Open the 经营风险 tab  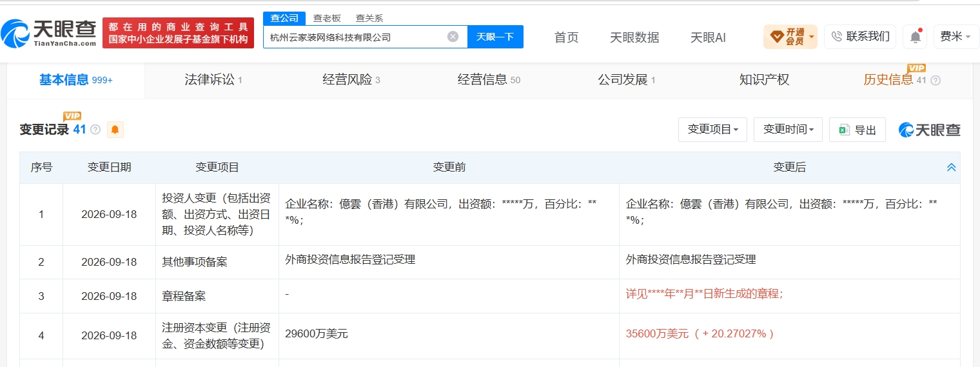pyautogui.click(x=351, y=80)
